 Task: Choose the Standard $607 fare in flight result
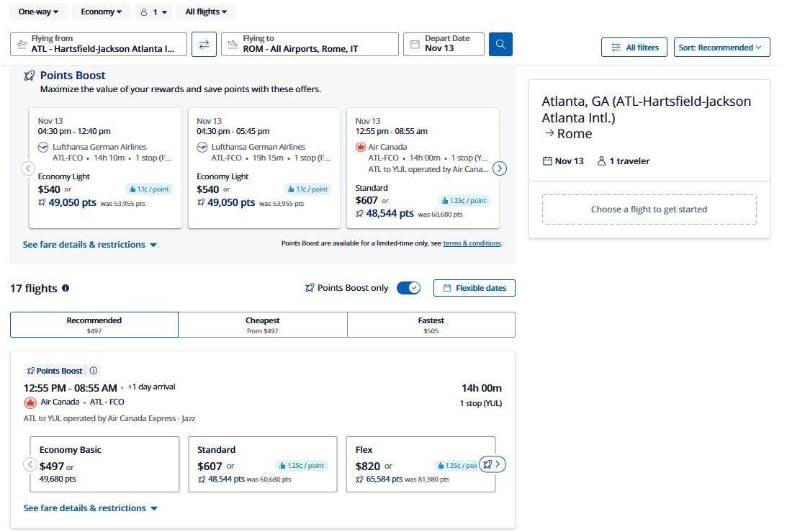[x=263, y=464]
